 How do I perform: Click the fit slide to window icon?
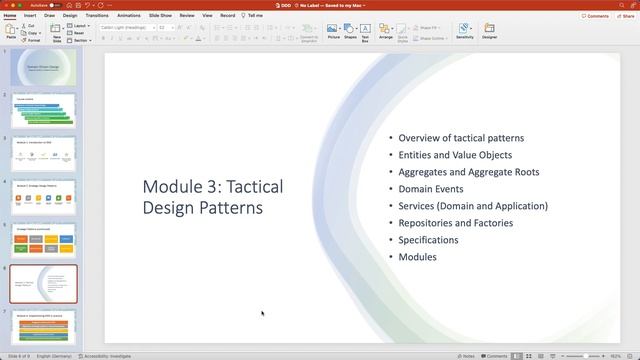point(630,356)
